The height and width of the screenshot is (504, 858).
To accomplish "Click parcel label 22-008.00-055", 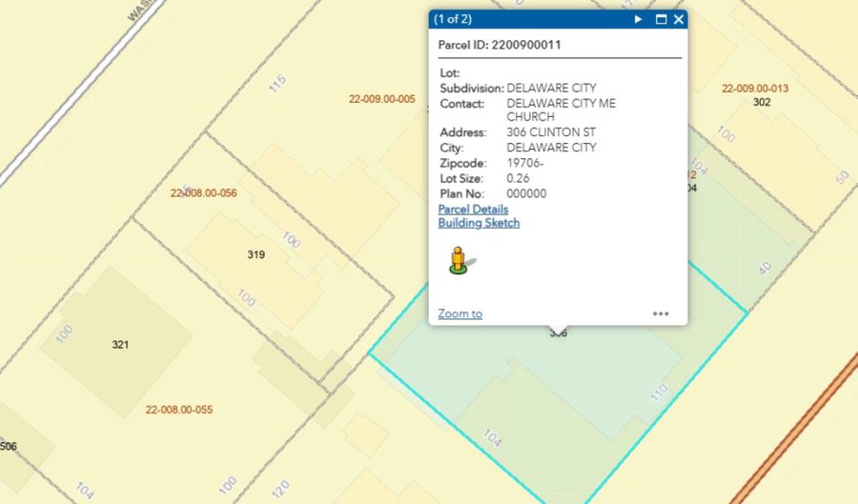I will [x=179, y=411].
